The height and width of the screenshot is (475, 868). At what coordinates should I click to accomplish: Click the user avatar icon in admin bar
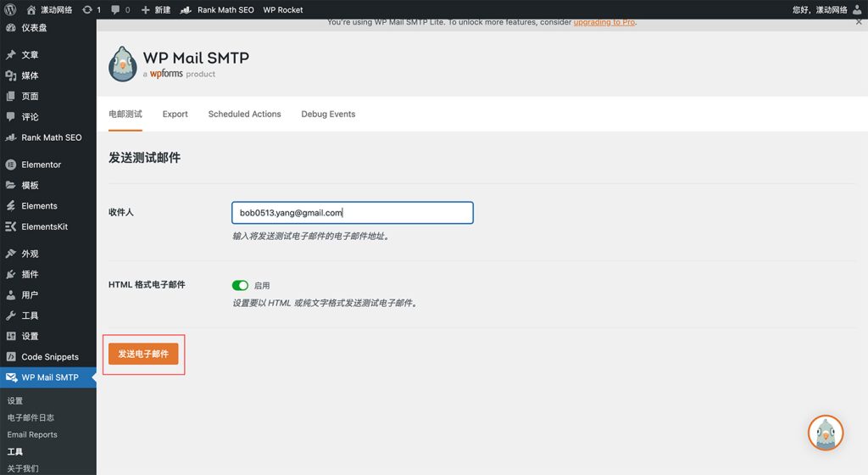coord(857,9)
